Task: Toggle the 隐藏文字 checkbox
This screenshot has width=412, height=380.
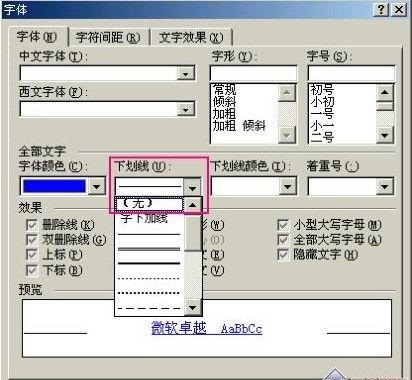Action: (283, 255)
